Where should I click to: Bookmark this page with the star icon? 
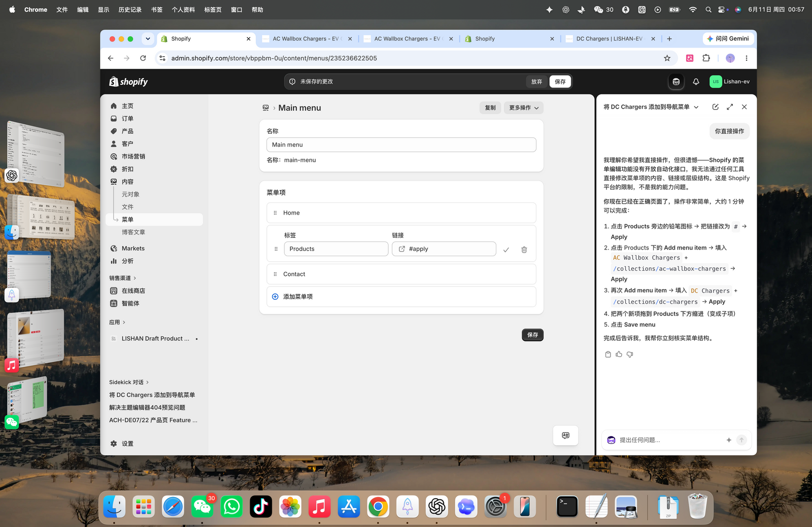[x=667, y=58]
